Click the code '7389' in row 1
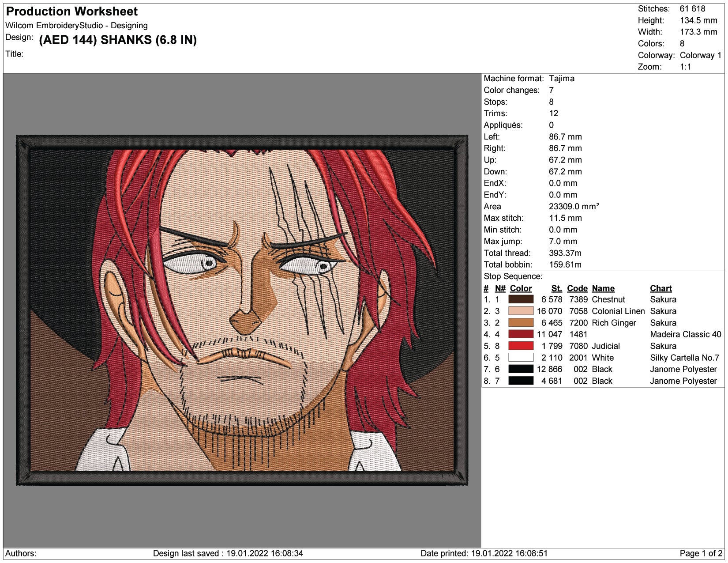 578,299
